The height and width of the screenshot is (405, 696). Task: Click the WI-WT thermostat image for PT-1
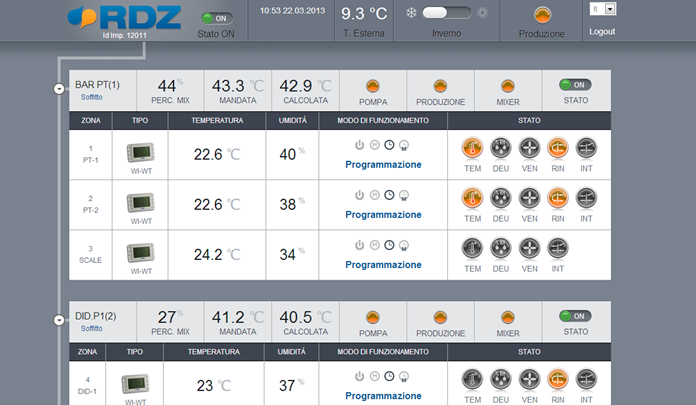[x=140, y=153]
